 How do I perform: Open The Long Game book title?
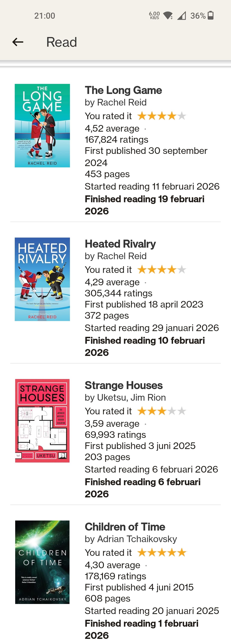[123, 90]
